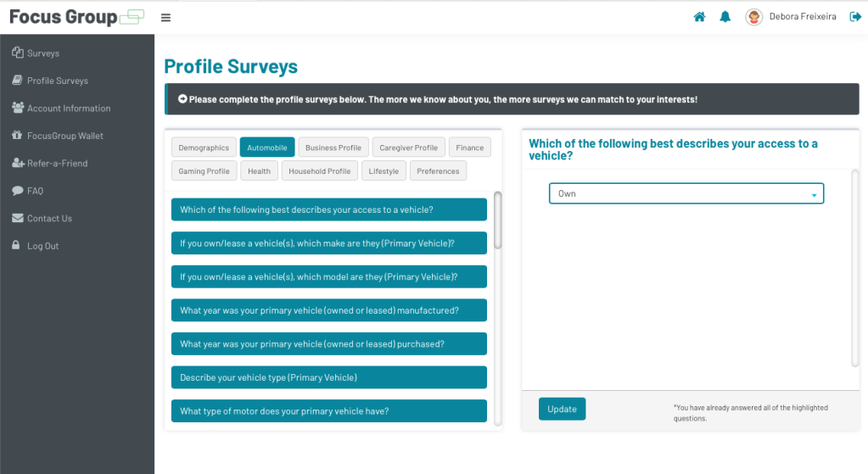Open the notifications bell
Viewport: 868px width, 474px height.
(725, 17)
